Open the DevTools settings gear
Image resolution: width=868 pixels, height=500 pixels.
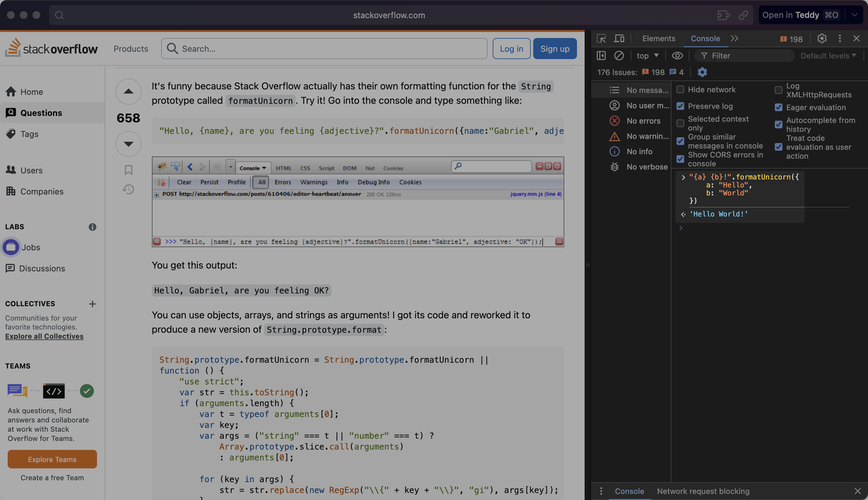tap(822, 38)
